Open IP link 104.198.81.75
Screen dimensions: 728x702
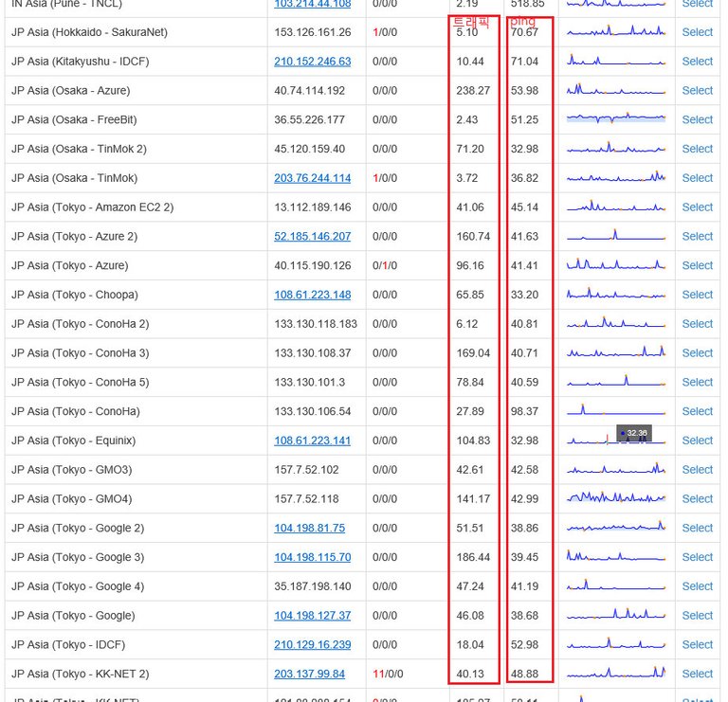tap(309, 529)
